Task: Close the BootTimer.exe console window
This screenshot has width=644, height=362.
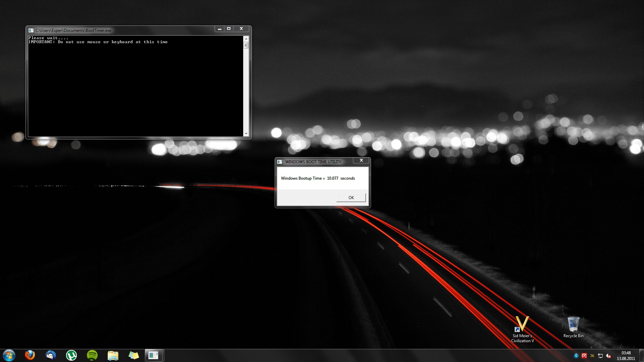Action: tap(241, 29)
